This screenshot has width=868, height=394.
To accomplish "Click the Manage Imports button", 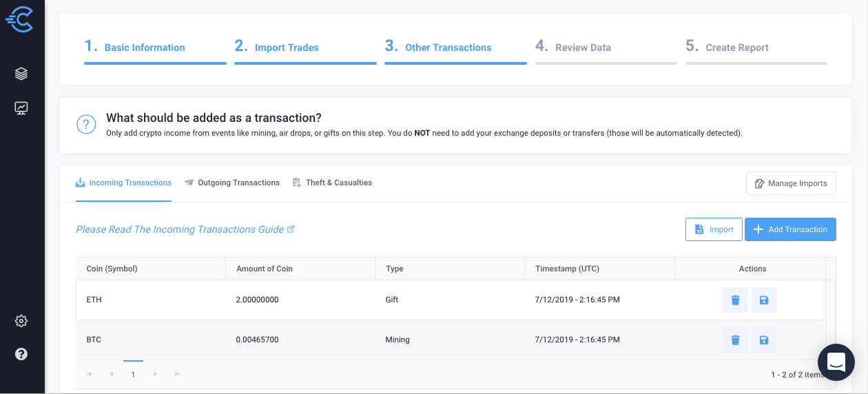I will point(791,184).
